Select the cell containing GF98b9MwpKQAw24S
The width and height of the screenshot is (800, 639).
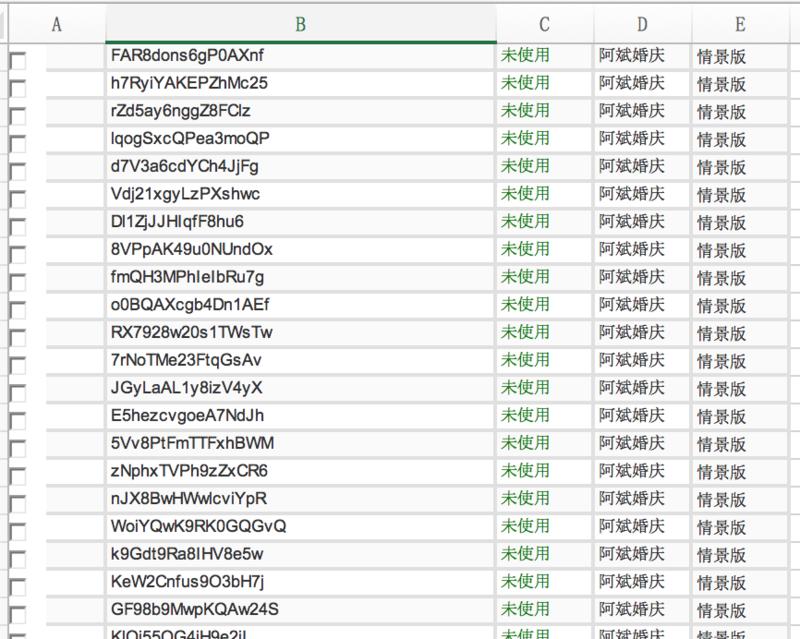(x=300, y=609)
